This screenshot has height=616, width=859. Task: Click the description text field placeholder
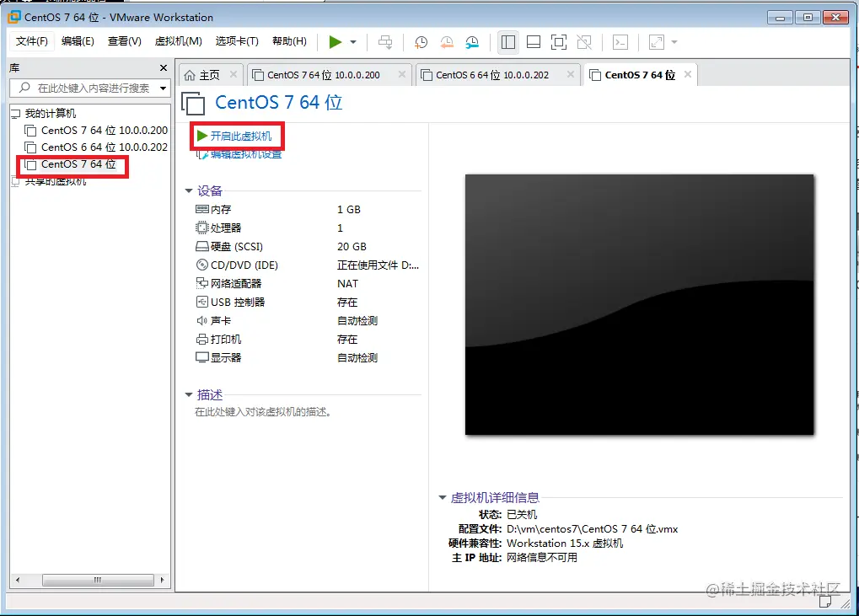click(x=263, y=412)
